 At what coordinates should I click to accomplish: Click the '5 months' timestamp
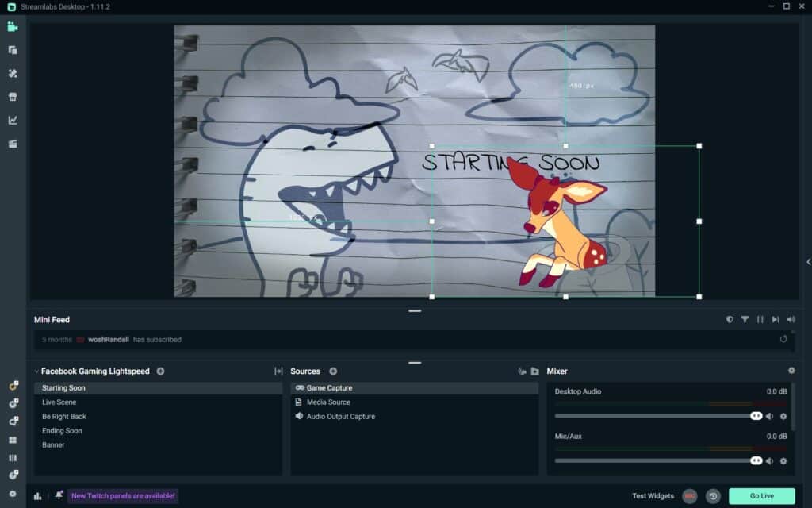tap(57, 340)
